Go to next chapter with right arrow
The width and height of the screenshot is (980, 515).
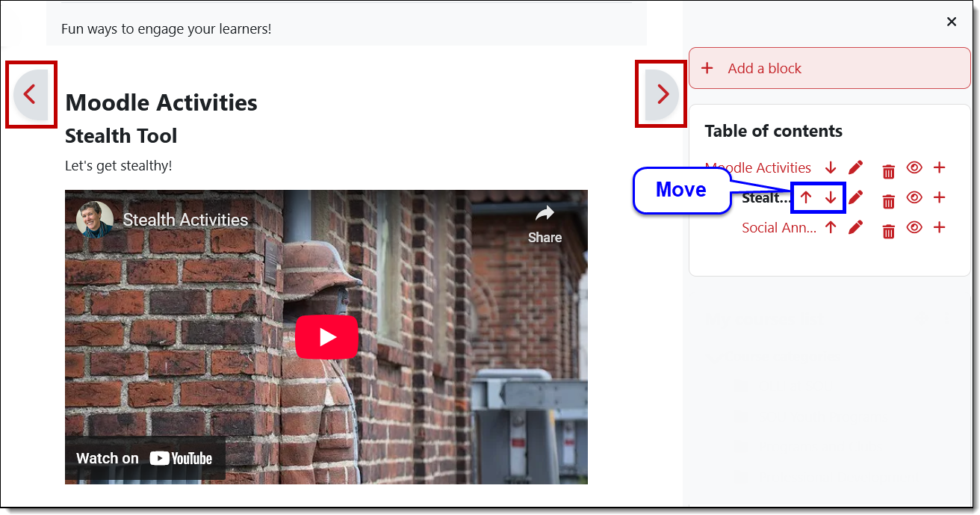point(662,94)
